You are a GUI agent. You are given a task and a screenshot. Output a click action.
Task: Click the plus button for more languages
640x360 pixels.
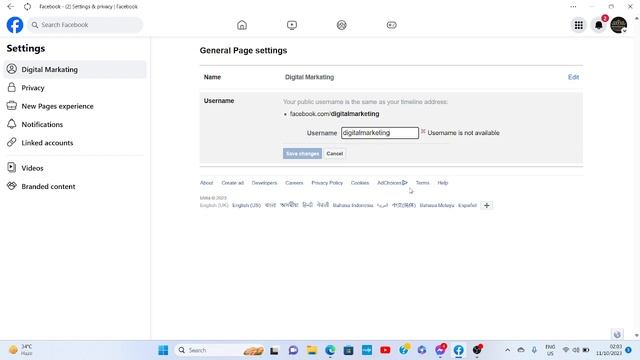(487, 206)
